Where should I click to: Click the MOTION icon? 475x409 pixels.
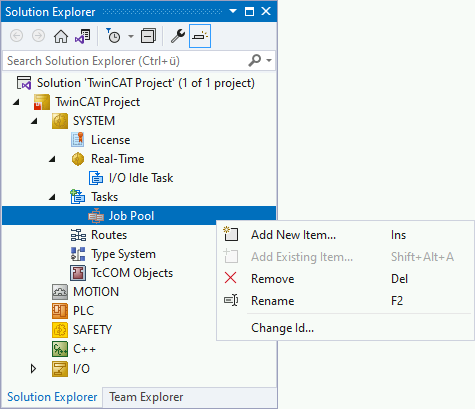(60, 292)
